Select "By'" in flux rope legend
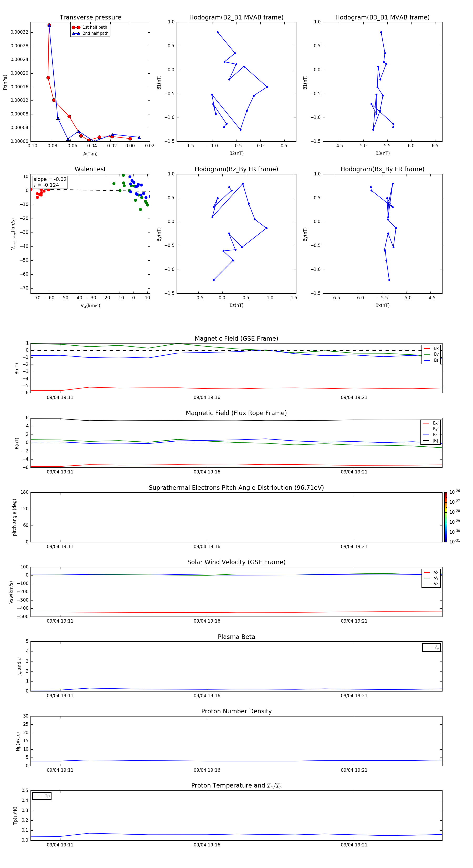This screenshot has height=868, width=473. (x=431, y=429)
